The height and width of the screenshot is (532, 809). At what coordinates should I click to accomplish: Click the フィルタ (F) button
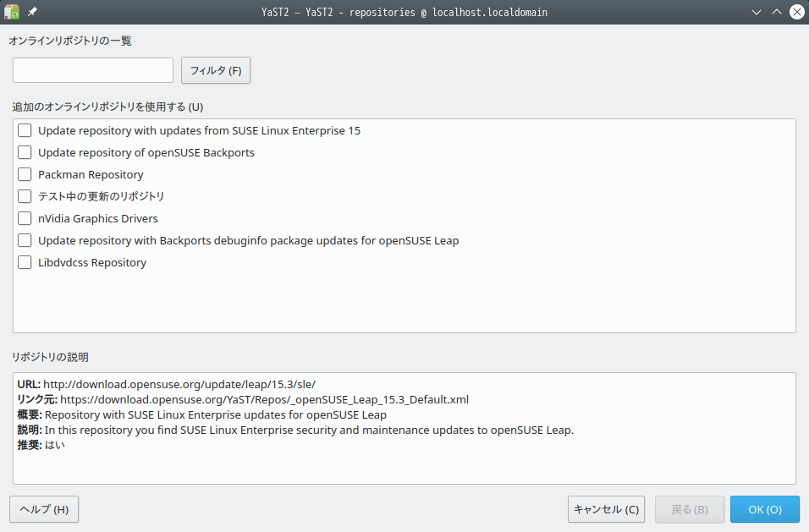click(216, 70)
